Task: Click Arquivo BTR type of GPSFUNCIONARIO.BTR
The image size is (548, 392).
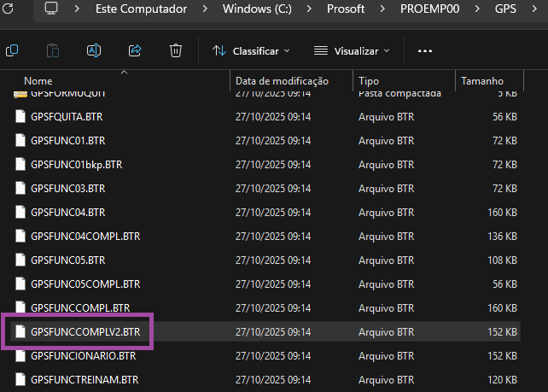Action: (x=386, y=355)
